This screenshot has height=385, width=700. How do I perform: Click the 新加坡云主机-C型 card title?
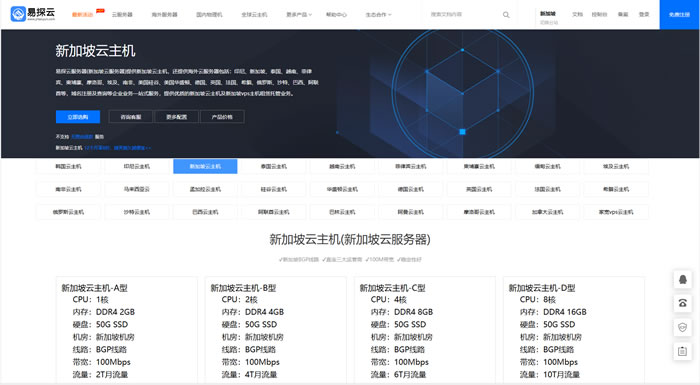(392, 288)
